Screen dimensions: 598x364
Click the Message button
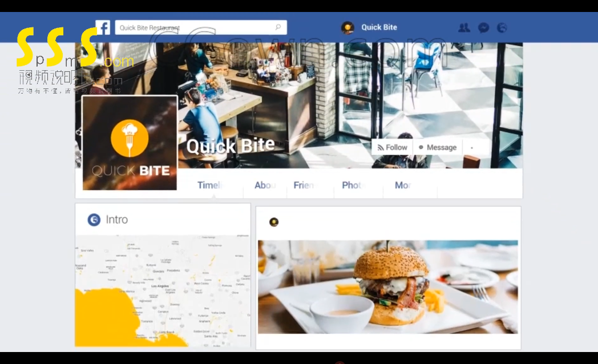(x=438, y=148)
